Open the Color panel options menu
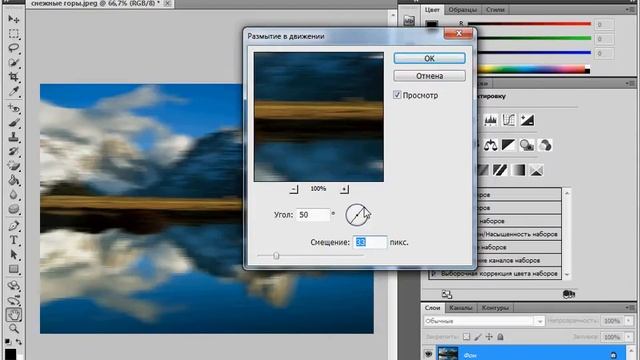This screenshot has width=640, height=360. [630, 9]
